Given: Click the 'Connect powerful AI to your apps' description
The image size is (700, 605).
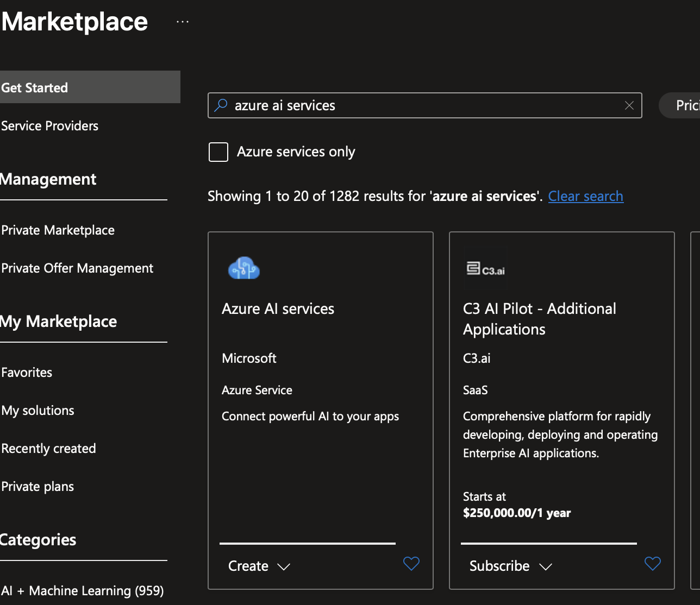Looking at the screenshot, I should point(310,417).
